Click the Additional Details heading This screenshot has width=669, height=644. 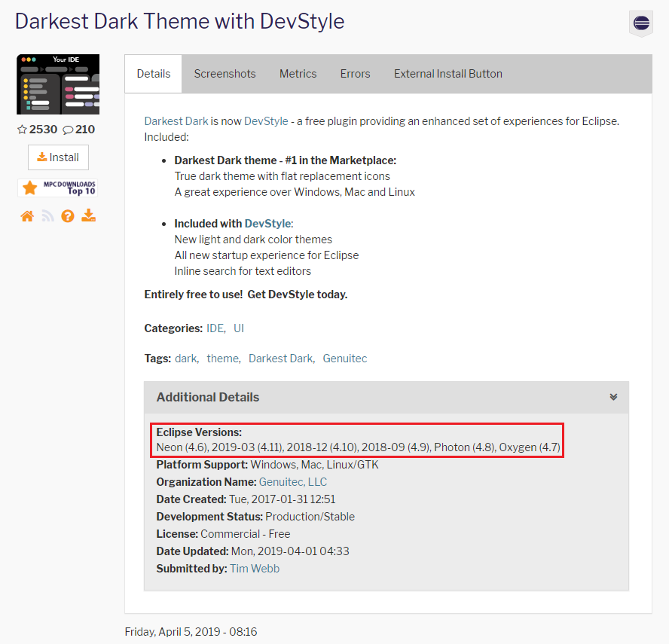208,397
